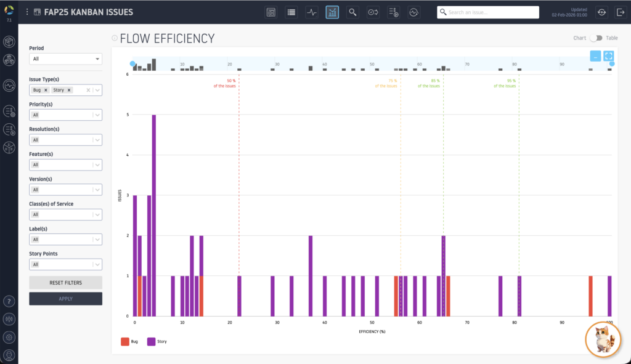Open the Period dropdown

[65, 59]
